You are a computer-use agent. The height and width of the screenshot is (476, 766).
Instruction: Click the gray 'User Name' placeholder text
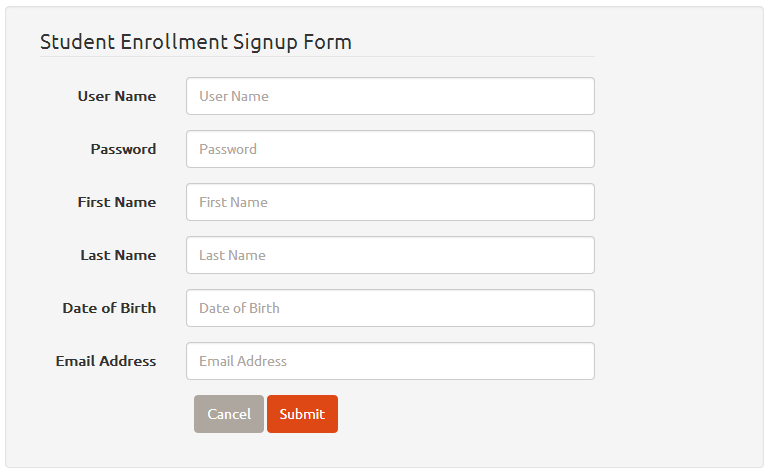coord(234,96)
